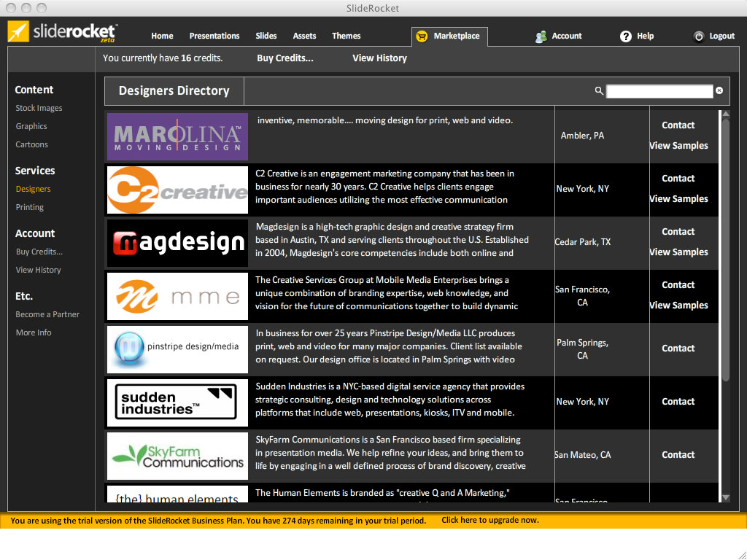Click the mme logo thumbnail
Screen dimensions: 747x560
(178, 296)
